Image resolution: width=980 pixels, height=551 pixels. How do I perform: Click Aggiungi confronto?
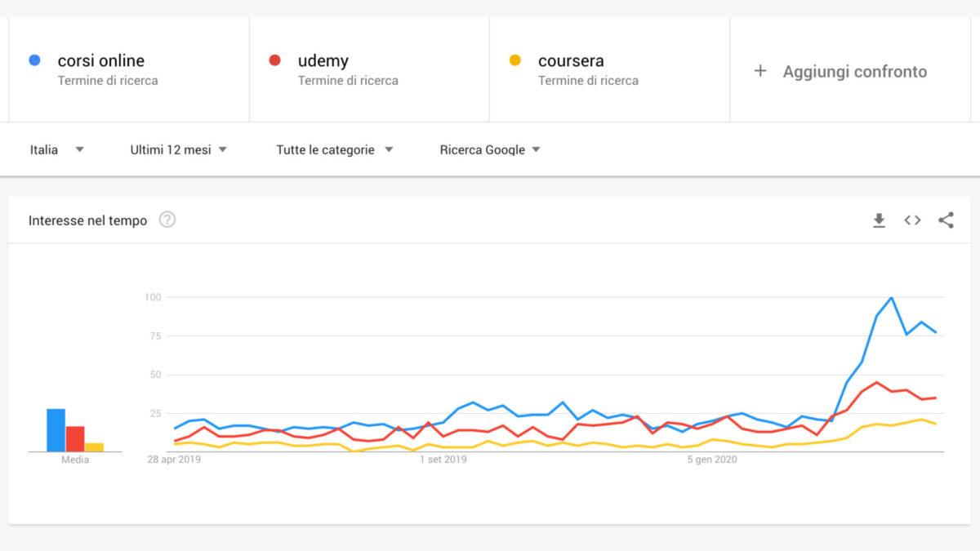[x=855, y=71]
